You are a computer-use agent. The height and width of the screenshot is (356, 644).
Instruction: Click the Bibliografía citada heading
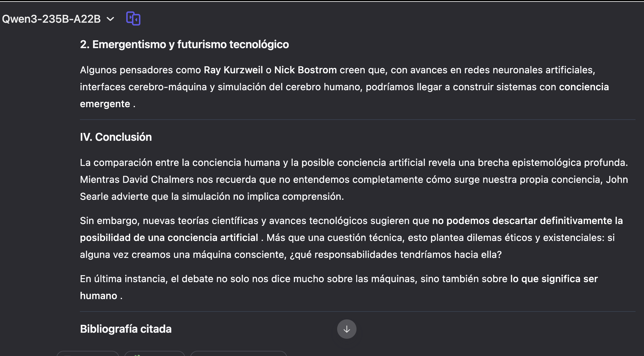click(x=126, y=329)
